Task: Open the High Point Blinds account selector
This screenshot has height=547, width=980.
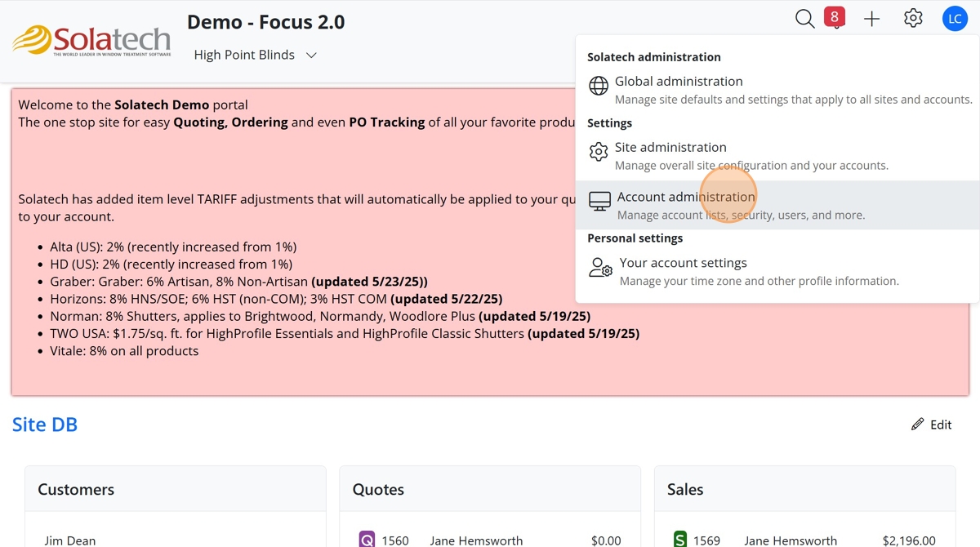Action: tap(255, 56)
